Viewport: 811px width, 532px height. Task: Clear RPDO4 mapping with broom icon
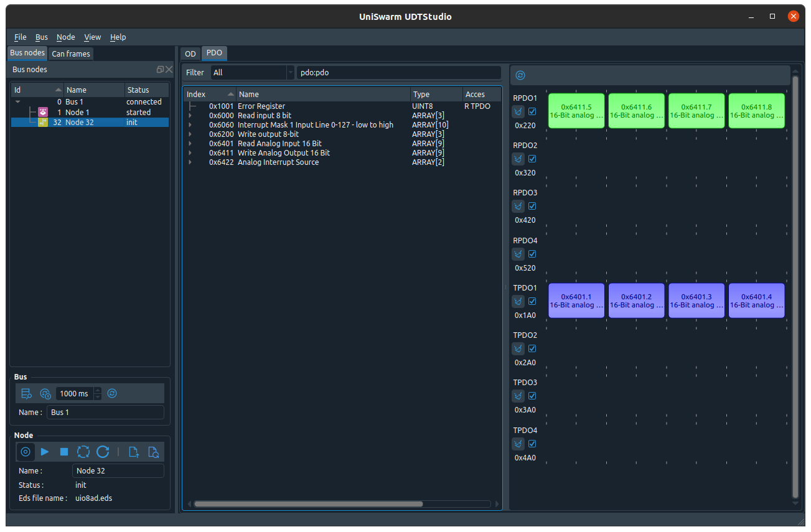coord(518,254)
